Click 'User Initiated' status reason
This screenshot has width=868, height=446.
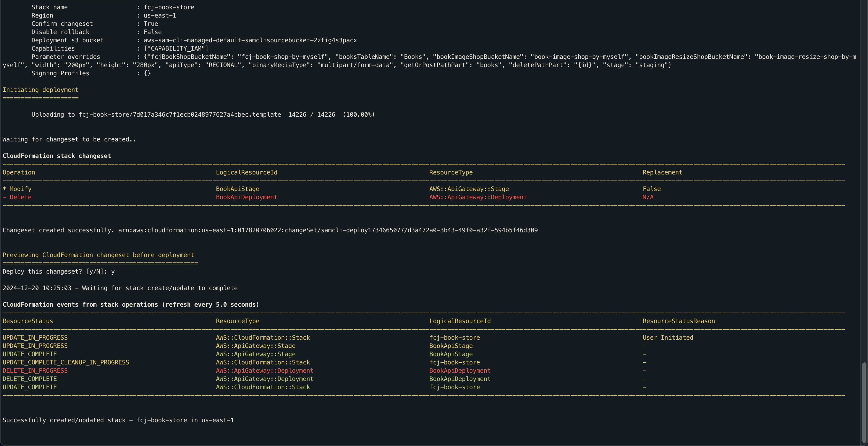[x=668, y=337]
